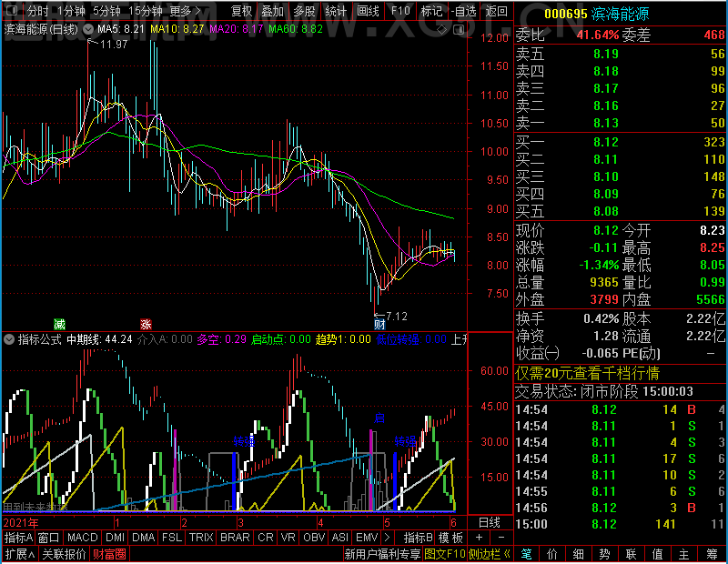This screenshot has height=564, width=728.
Task: Click the 窗口 window button
Action: tap(49, 538)
